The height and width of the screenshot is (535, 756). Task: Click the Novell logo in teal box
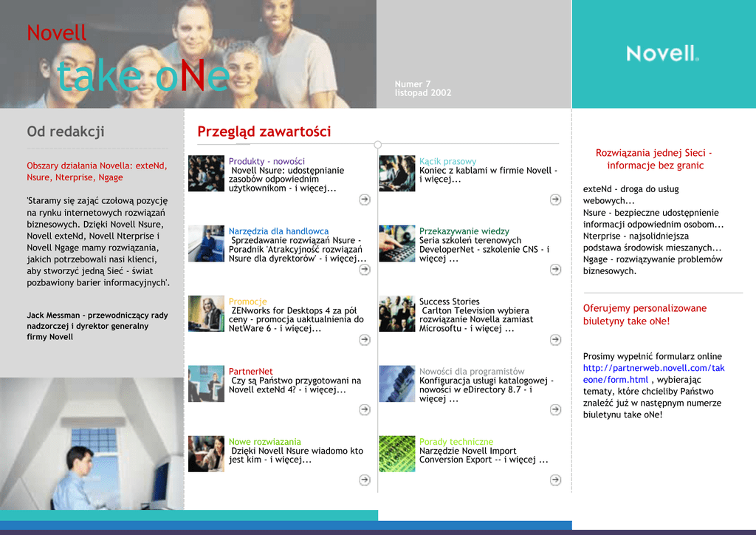point(662,53)
